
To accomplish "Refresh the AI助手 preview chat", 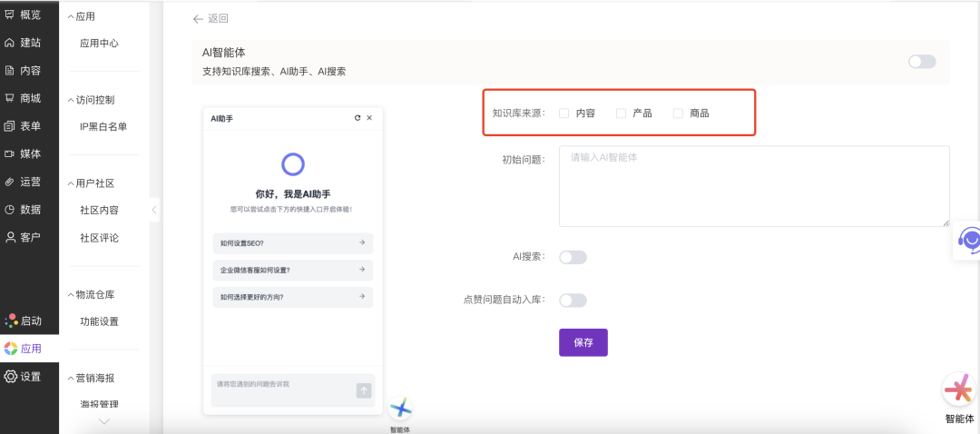I will click(358, 117).
